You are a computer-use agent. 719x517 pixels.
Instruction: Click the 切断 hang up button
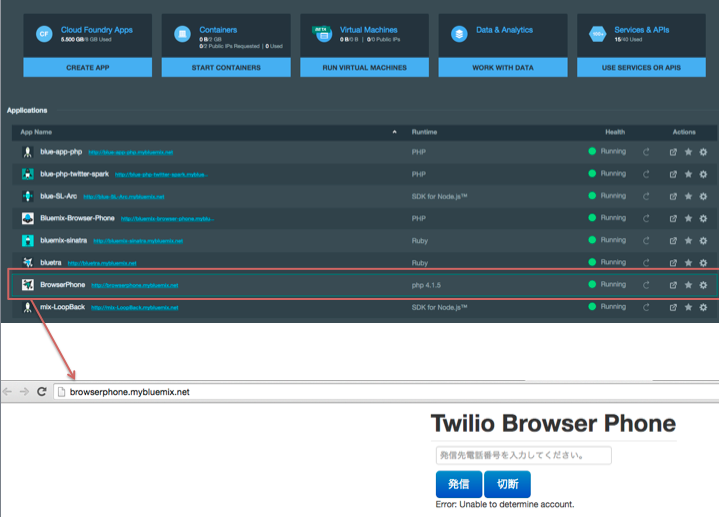508,484
